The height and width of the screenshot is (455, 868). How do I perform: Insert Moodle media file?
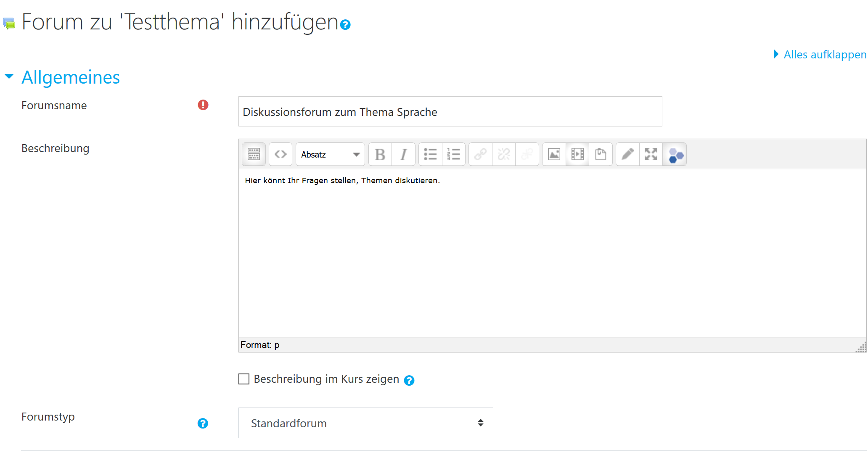click(577, 155)
